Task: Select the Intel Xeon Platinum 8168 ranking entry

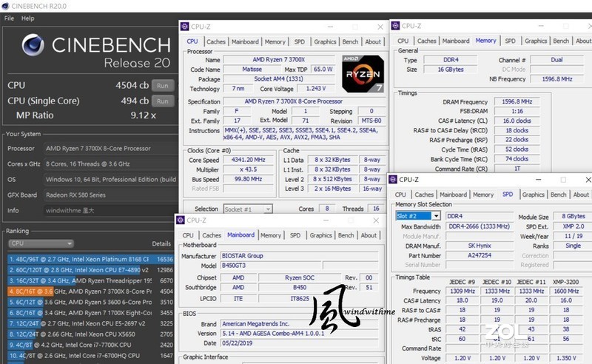Action: 90,259
